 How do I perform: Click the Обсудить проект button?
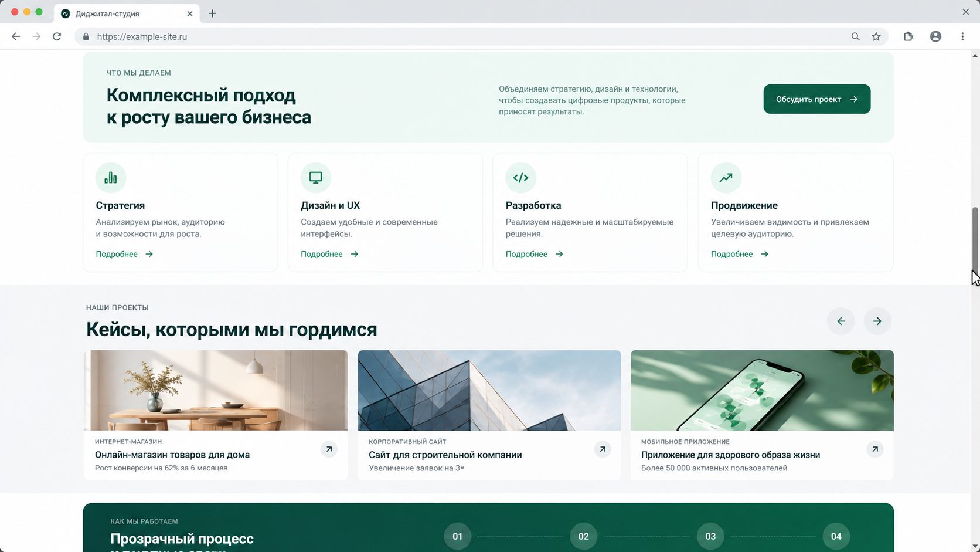[817, 99]
